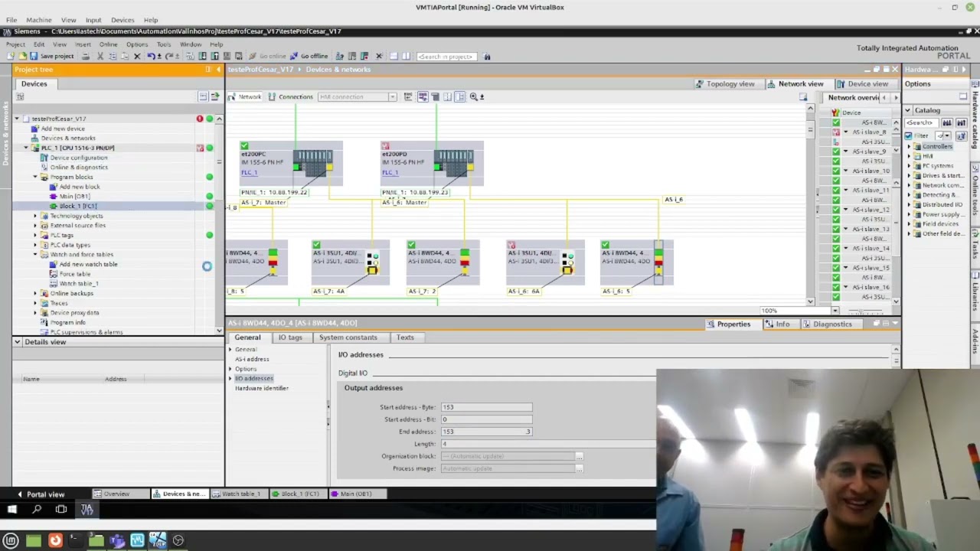Switch to Topology view tab
Screen dimensions: 980x551
724,83
